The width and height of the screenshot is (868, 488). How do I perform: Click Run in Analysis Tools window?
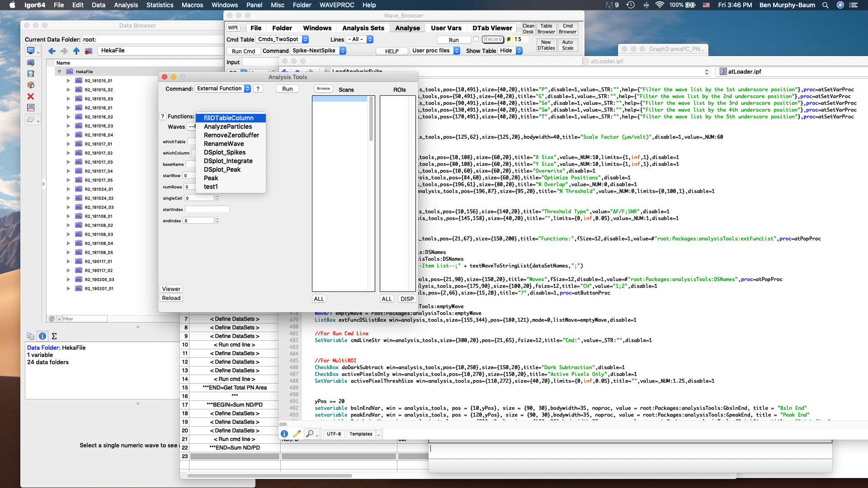288,89
